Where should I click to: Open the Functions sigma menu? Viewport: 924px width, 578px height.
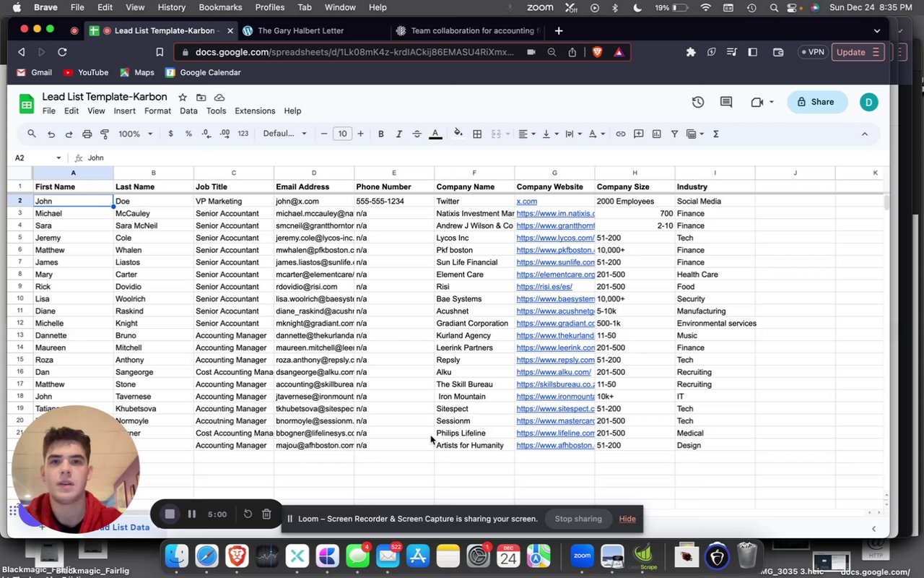tap(716, 134)
